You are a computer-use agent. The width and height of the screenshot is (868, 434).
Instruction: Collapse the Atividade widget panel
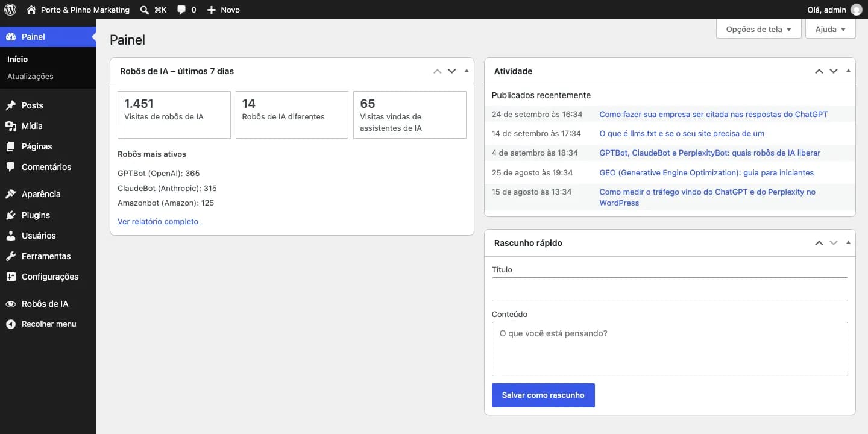pyautogui.click(x=848, y=71)
